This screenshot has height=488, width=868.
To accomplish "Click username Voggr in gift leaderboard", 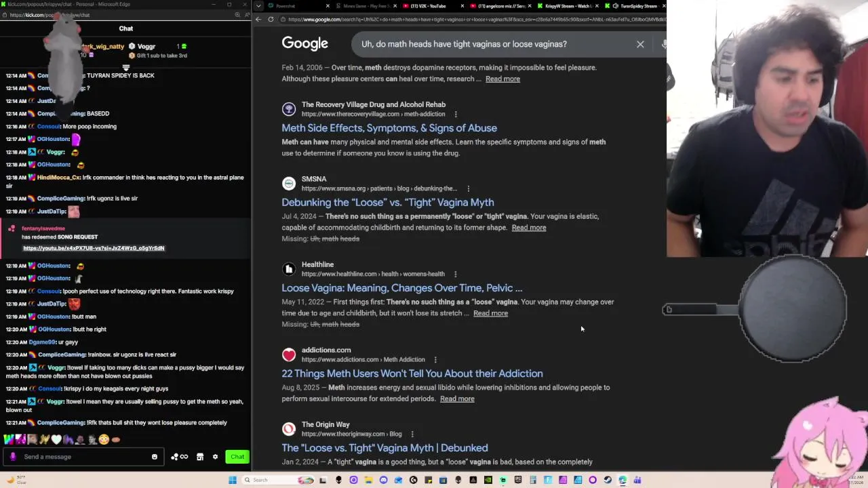I will [x=146, y=47].
